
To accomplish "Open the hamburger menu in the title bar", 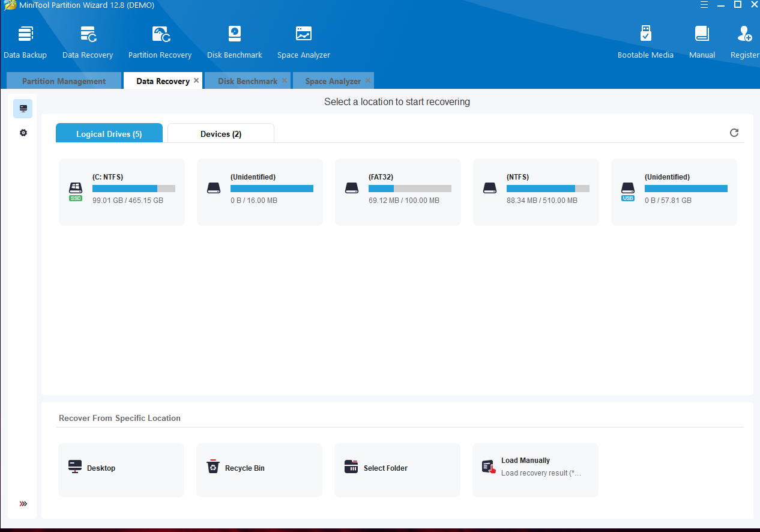I will (x=704, y=5).
